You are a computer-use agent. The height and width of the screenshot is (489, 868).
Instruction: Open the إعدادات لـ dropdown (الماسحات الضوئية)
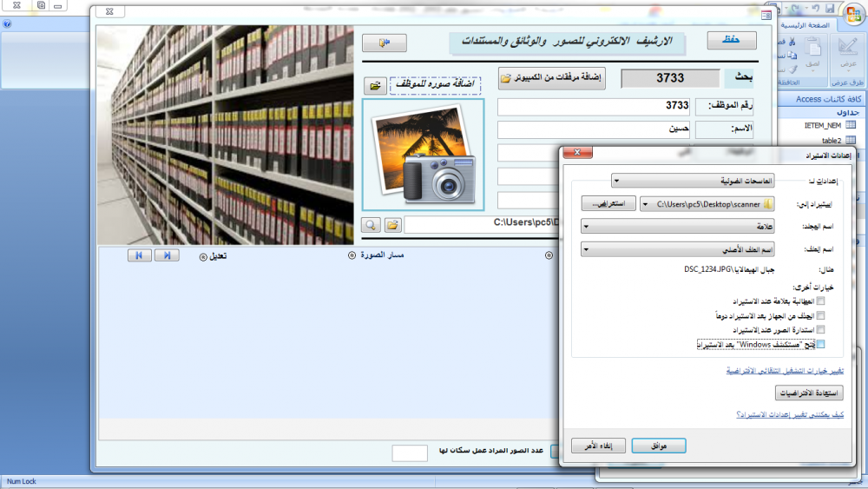[693, 181]
